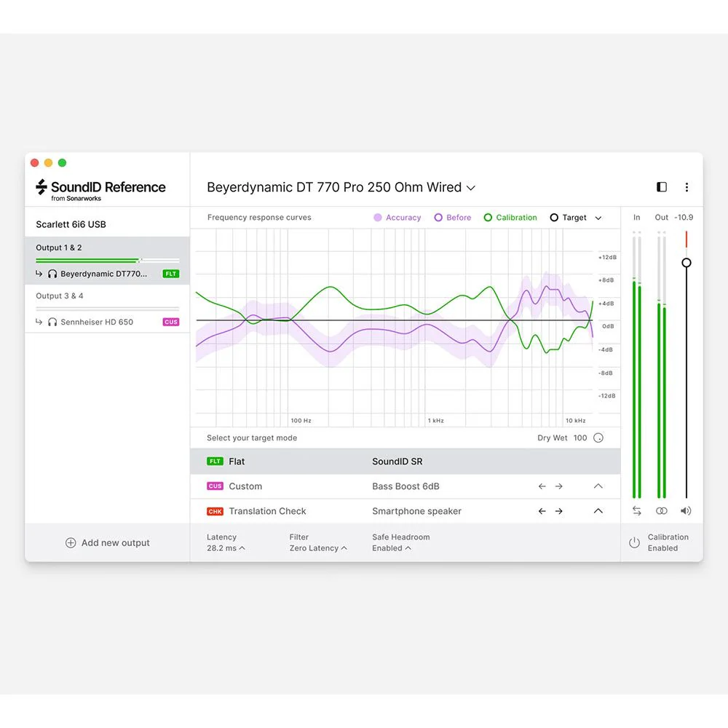
Task: Click the SoundID Reference logo
Action: (100, 190)
